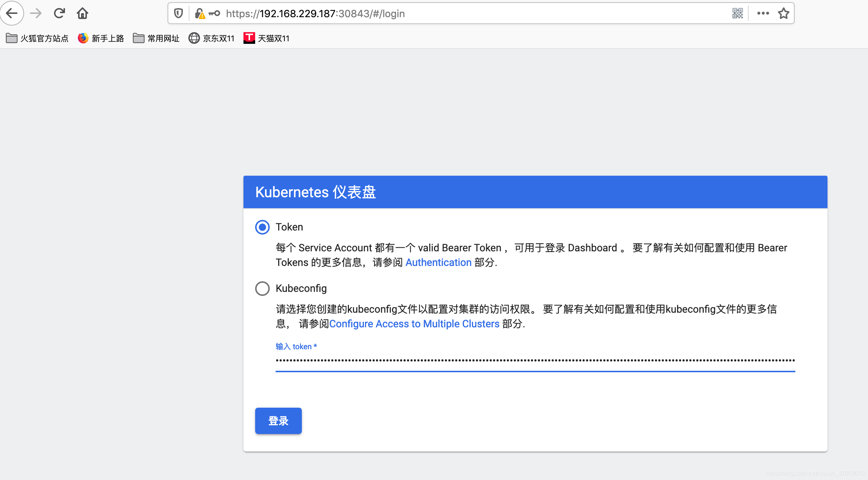Viewport: 868px width, 480px height.
Task: Select the Token login radio button
Action: [x=262, y=227]
